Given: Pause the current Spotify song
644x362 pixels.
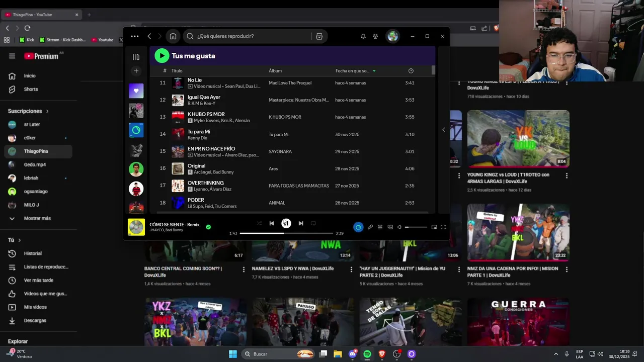Looking at the screenshot, I should [286, 223].
